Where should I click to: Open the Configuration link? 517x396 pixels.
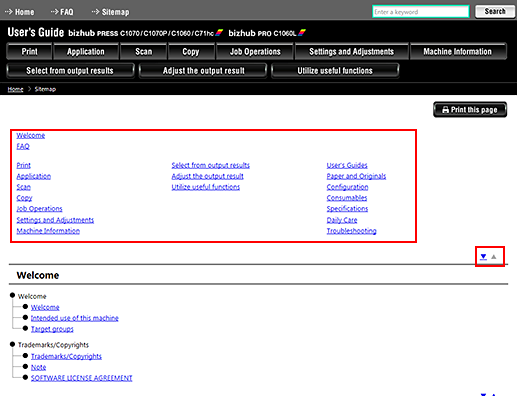347,187
